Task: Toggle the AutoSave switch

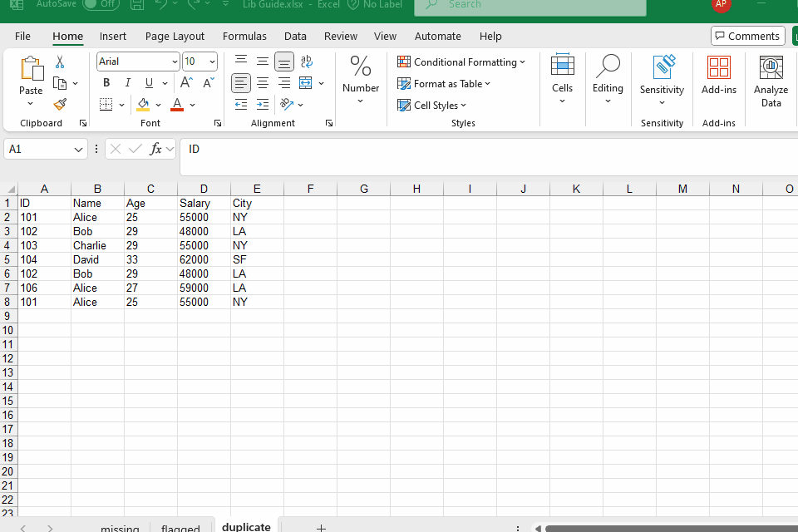Action: pyautogui.click(x=101, y=4)
